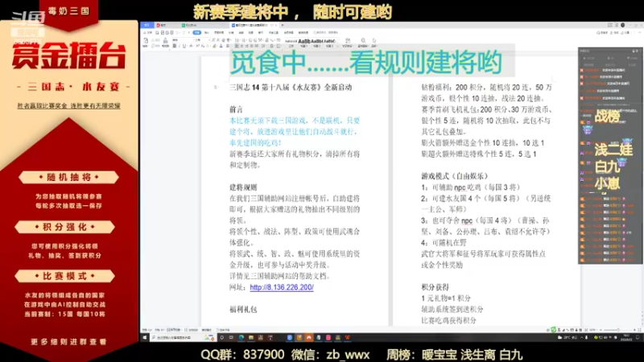Select the active document tab in WPS
The height and width of the screenshot is (362, 644).
click(x=253, y=26)
